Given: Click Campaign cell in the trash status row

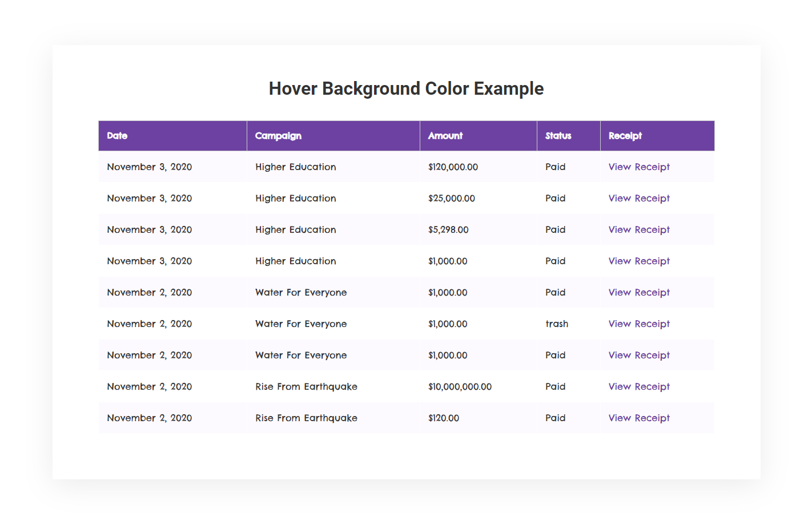Looking at the screenshot, I should (x=301, y=324).
